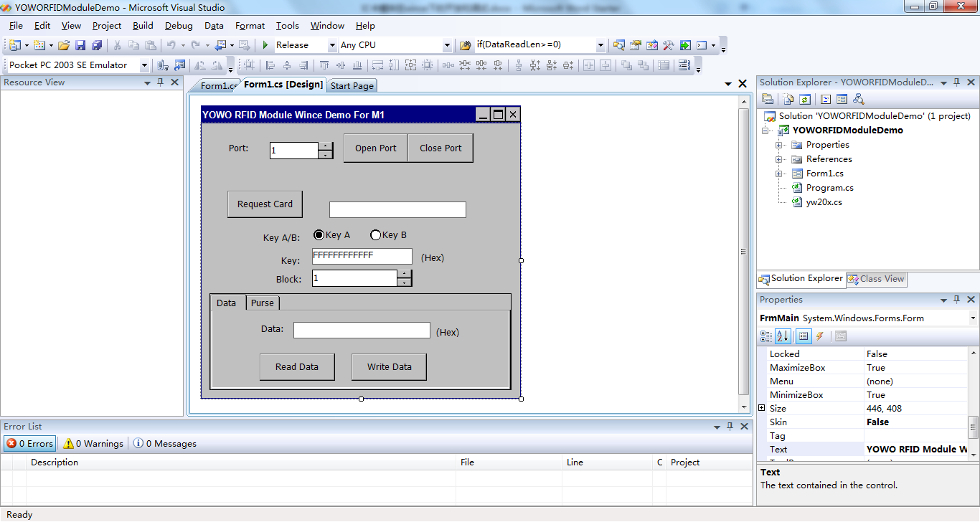980x522 pixels.
Task: Switch to the Start Page tab
Action: (x=352, y=86)
